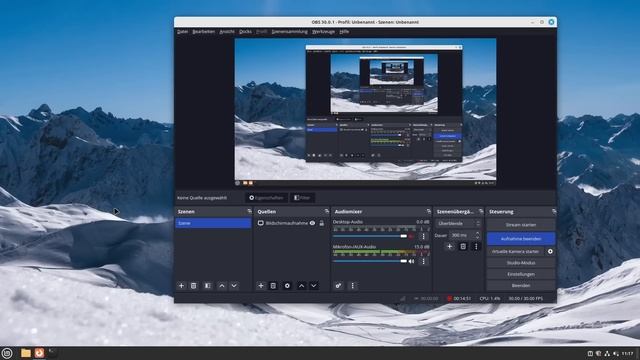Move source down arrow in Quellen
The height and width of the screenshot is (360, 640).
click(x=313, y=286)
